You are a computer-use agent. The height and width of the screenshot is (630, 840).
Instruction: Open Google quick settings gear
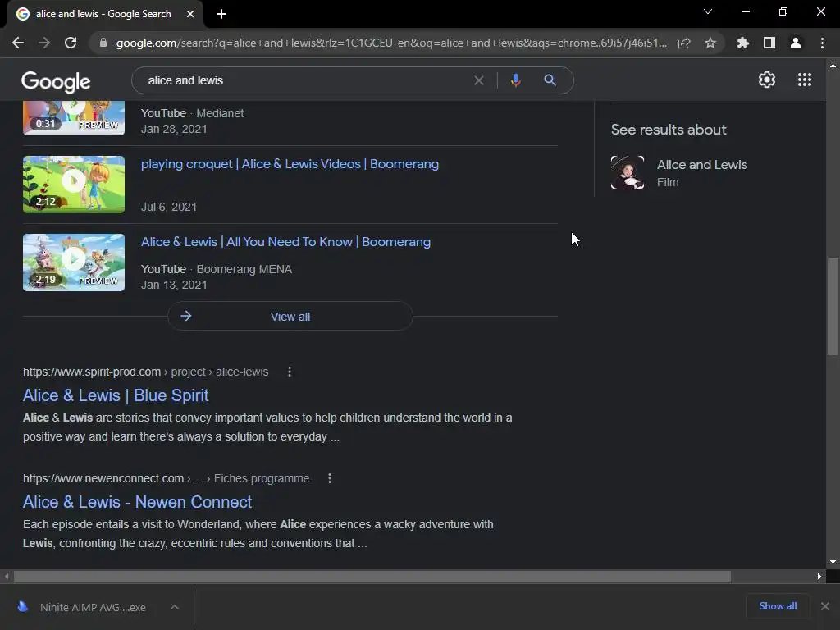click(x=767, y=80)
